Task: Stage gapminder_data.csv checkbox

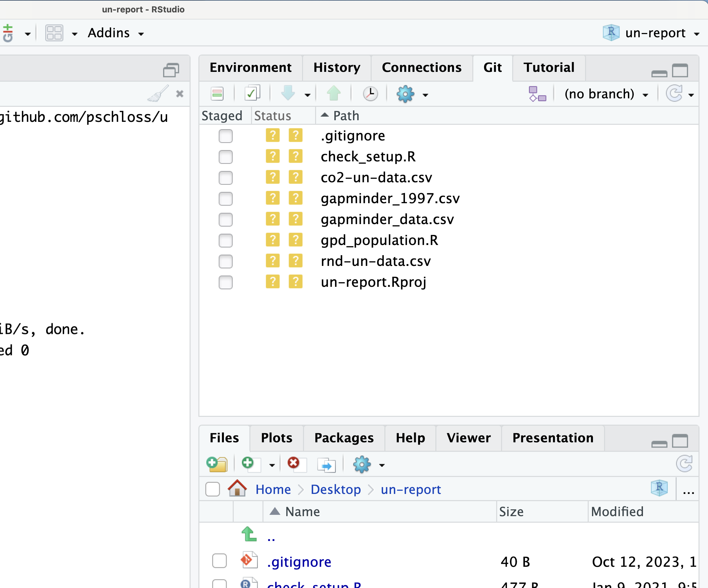Action: pyautogui.click(x=226, y=220)
